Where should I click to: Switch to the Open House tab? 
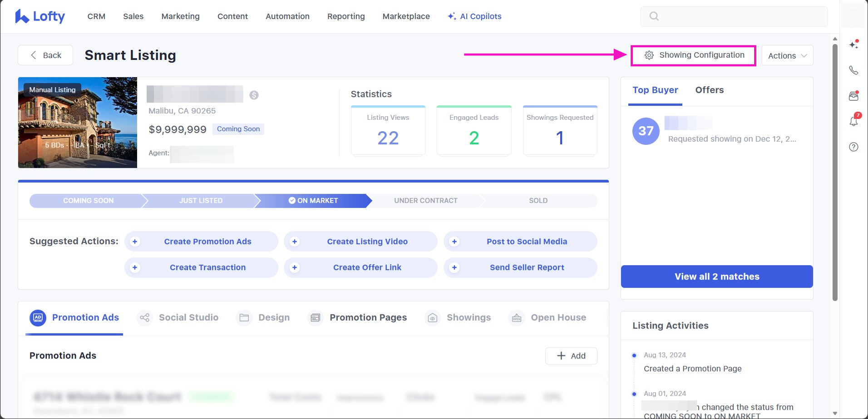point(558,318)
